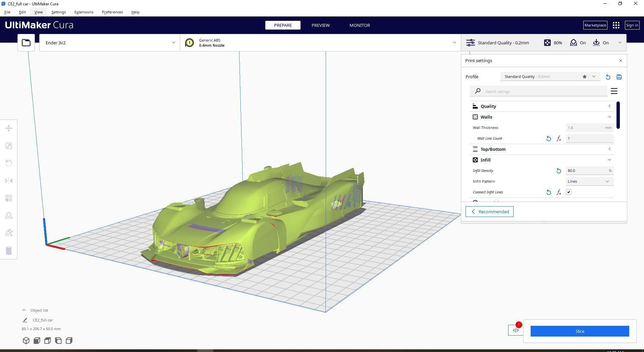Viewport: 644px width, 352px height.
Task: Collapse the Walls settings section
Action: (542, 117)
